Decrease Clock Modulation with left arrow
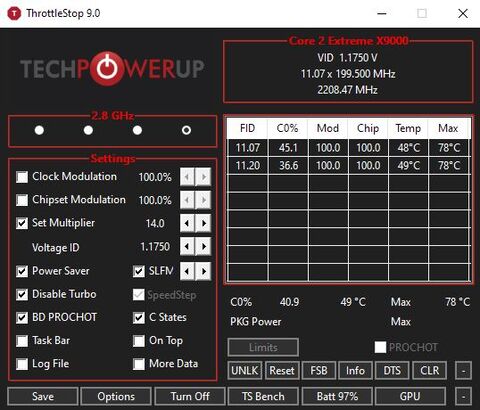Screen dimensions: 480x410 coord(187,177)
